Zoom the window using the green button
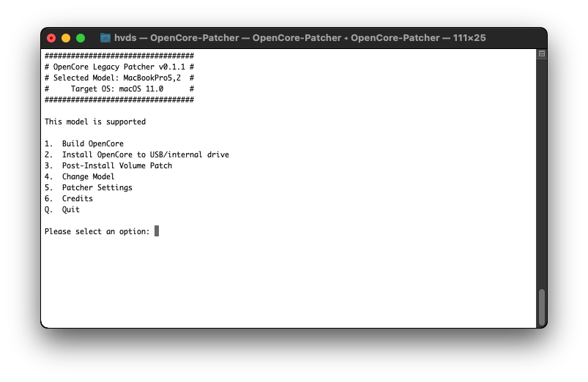Screen dimensions: 588x382 (x=81, y=38)
